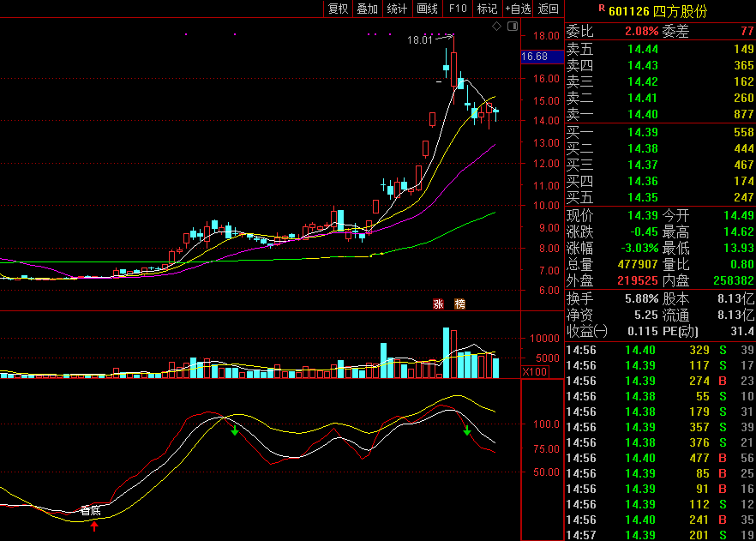
Task: Click the 今开 value 14.49
Action: (739, 215)
